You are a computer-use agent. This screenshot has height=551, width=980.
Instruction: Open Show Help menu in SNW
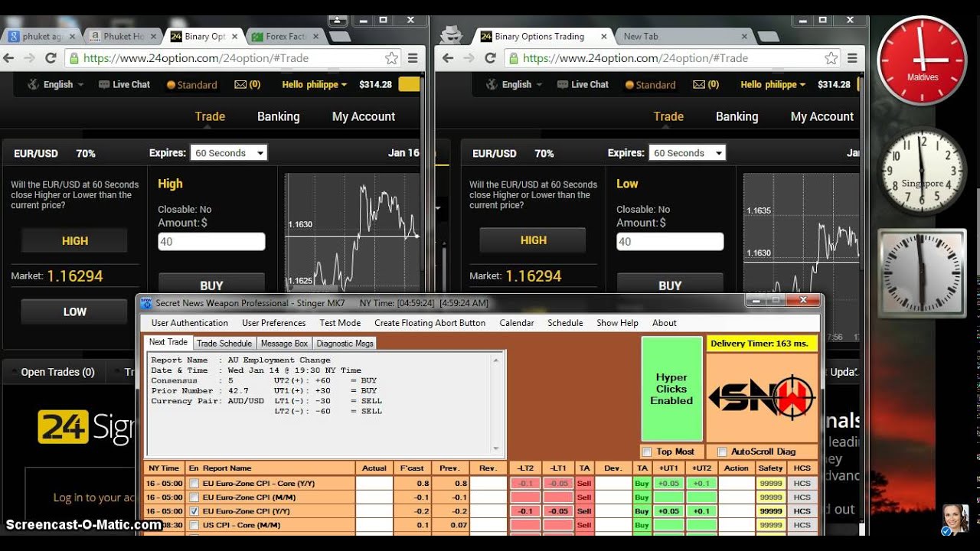[617, 323]
